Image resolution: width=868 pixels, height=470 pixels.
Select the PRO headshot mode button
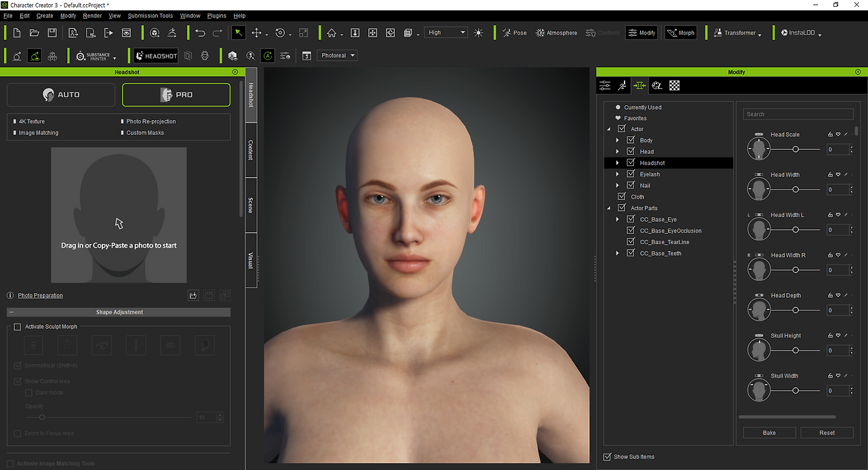176,95
